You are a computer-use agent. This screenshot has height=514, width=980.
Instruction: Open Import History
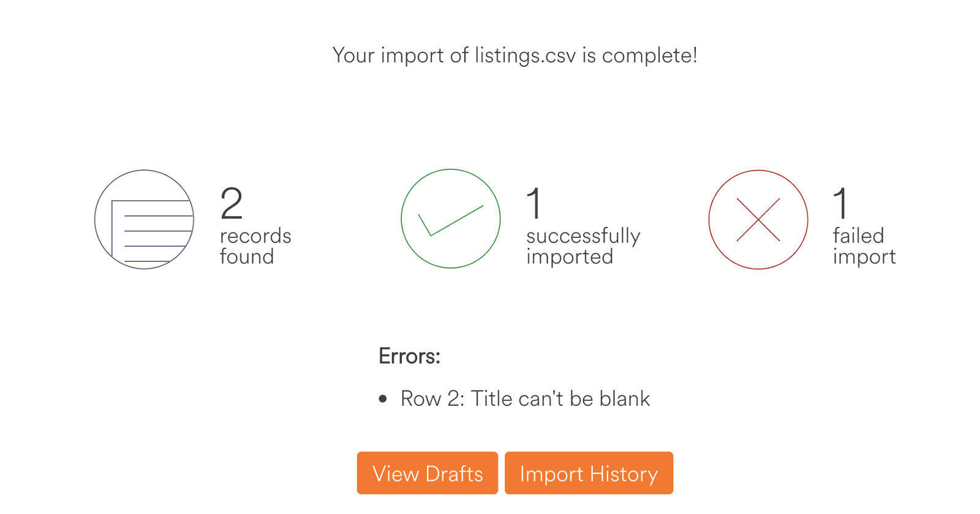pos(589,473)
